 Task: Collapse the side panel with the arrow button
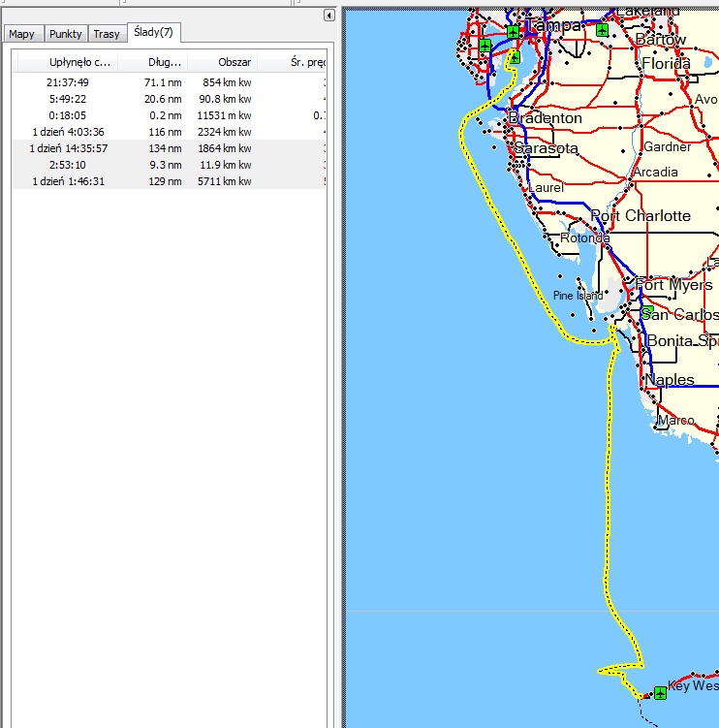(x=328, y=16)
